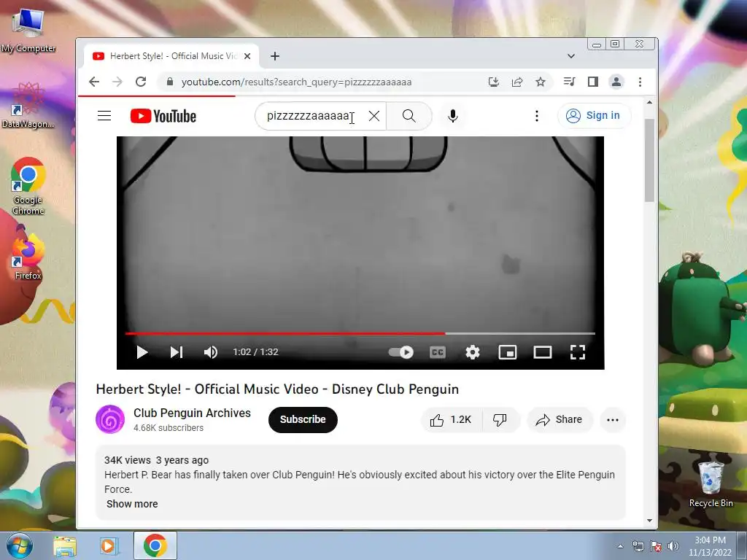Toggle the autoplay switch
Viewport: 747px width, 560px height.
click(401, 352)
